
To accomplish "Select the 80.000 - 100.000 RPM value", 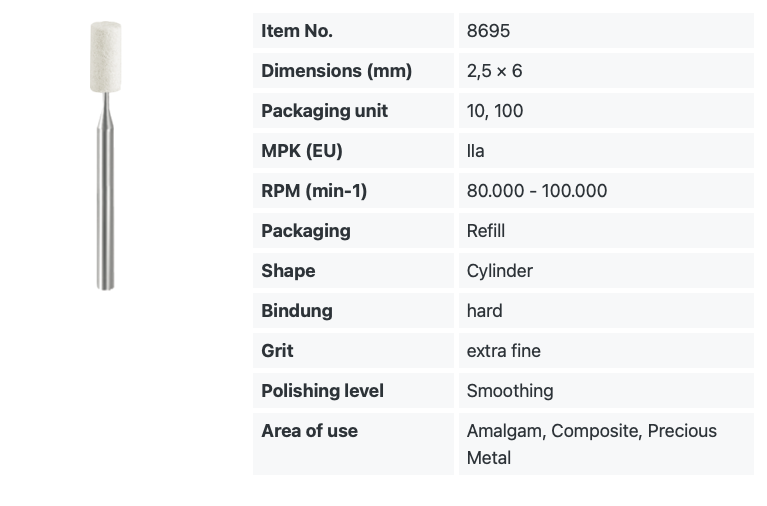I will click(x=537, y=191).
